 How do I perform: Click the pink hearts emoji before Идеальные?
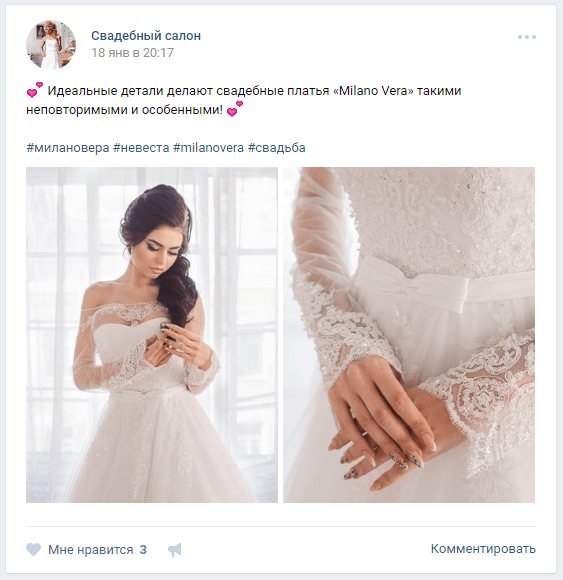35,90
